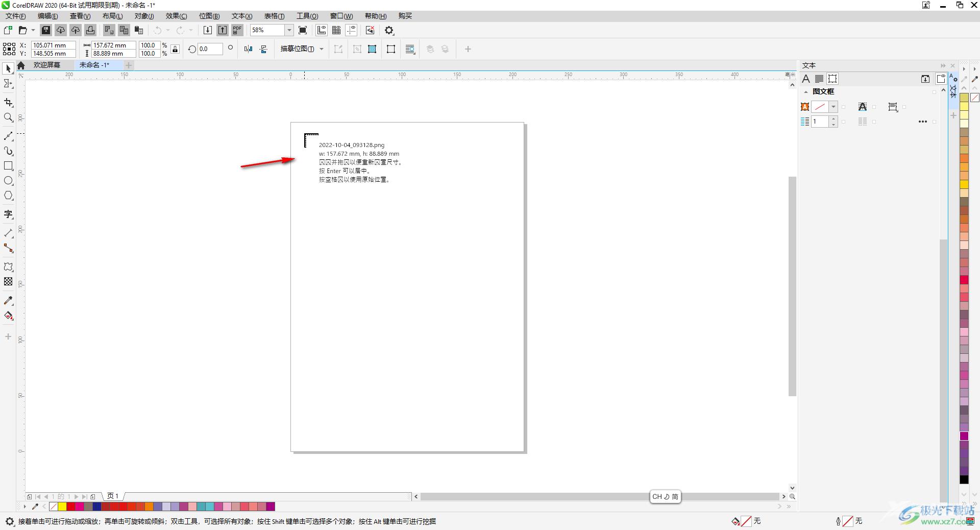Open frame background color dropdown
Screen dimensions: 980x530
click(834, 107)
